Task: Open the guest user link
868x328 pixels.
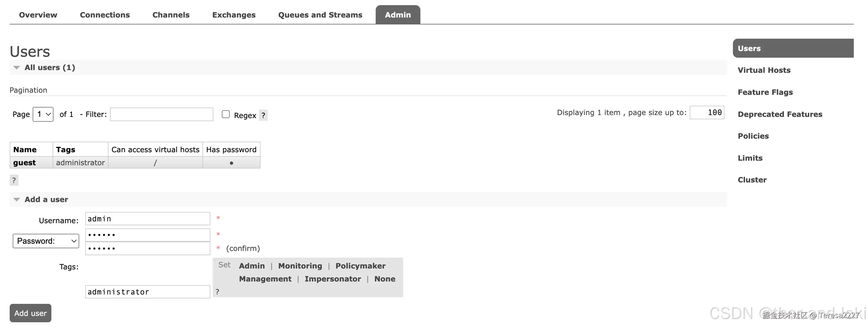Action: click(24, 163)
